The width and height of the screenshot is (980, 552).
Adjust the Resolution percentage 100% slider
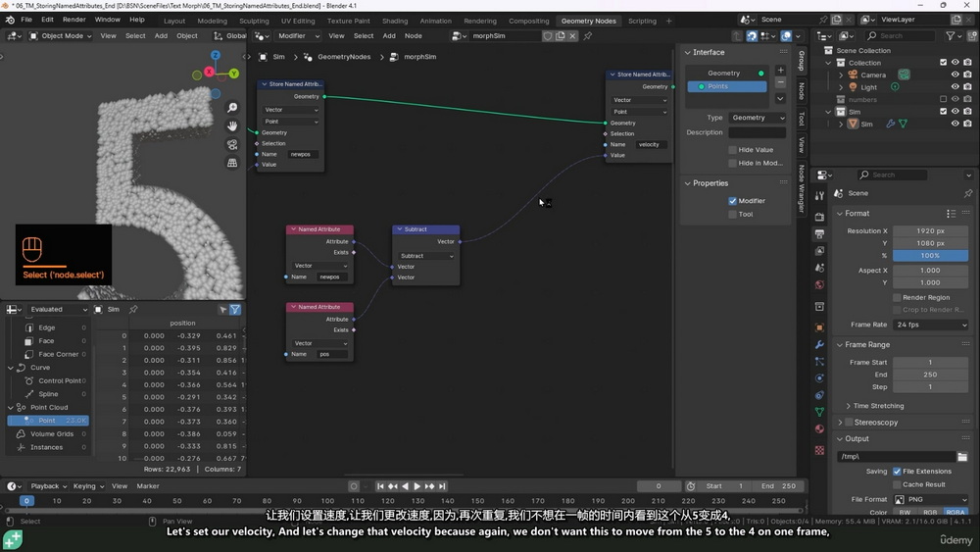(930, 256)
